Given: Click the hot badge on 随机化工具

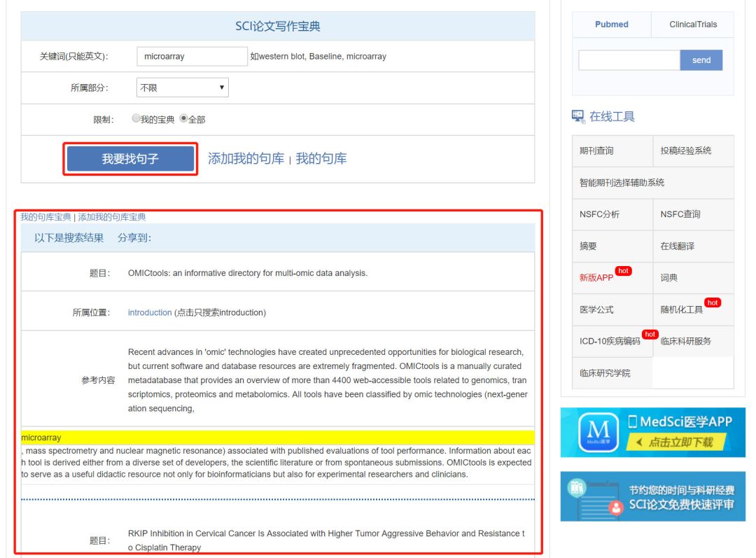Looking at the screenshot, I should coord(713,303).
